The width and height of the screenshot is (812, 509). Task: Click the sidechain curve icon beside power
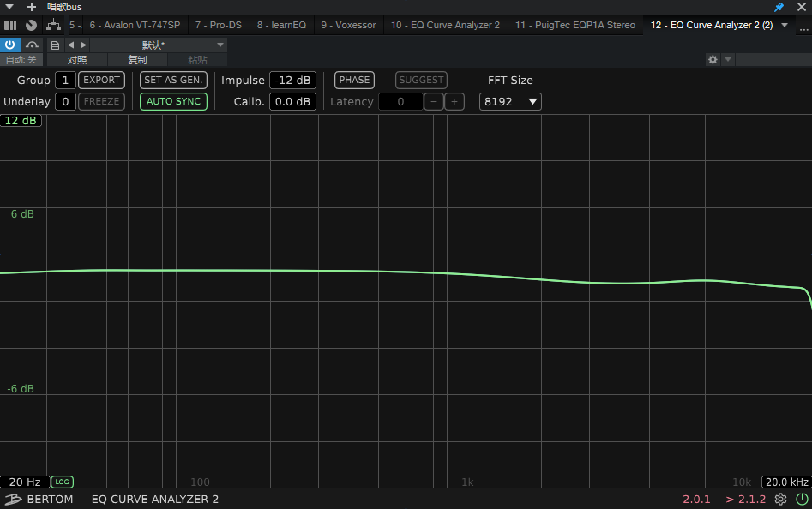point(32,45)
